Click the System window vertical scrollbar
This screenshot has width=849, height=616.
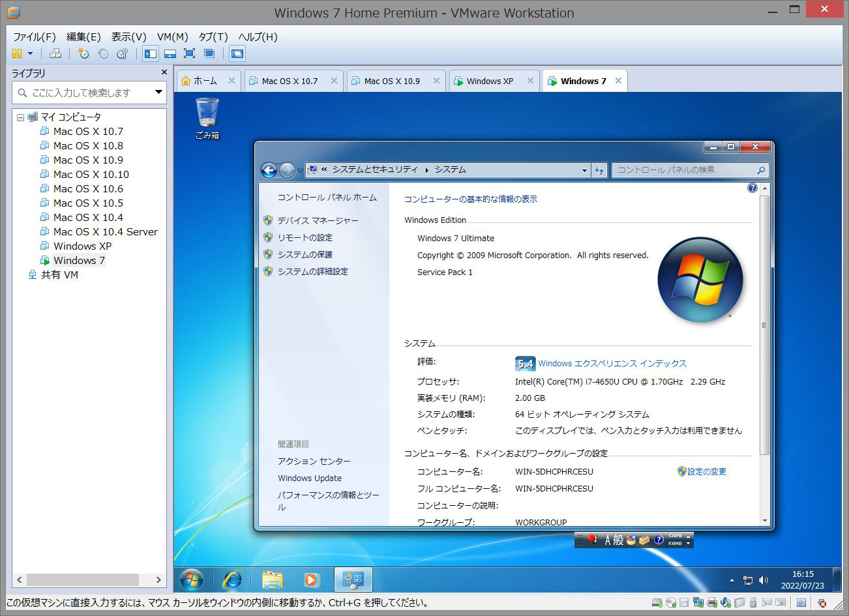[765, 355]
